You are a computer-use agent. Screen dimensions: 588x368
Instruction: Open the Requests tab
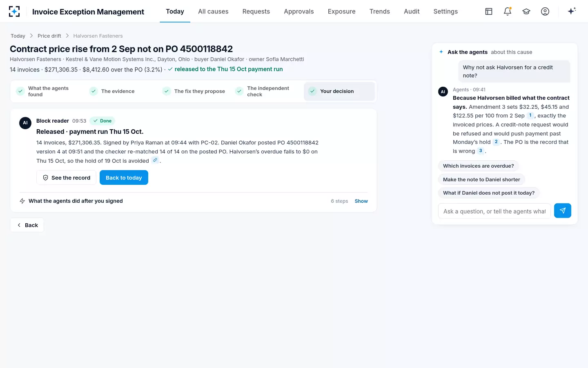click(x=256, y=11)
